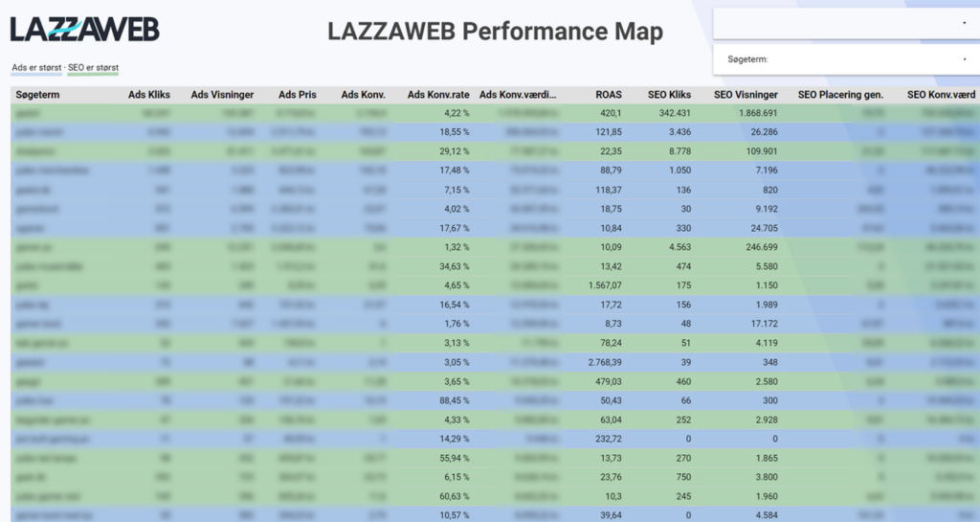Select the 18,55 % conversion rate cell
Screen dimensions: 980x522
point(454,132)
